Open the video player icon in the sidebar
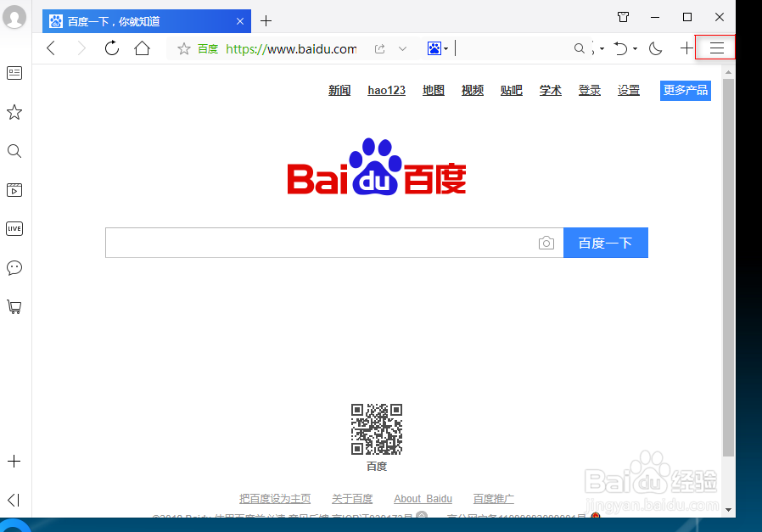Viewport: 762px width, 532px height. point(14,190)
